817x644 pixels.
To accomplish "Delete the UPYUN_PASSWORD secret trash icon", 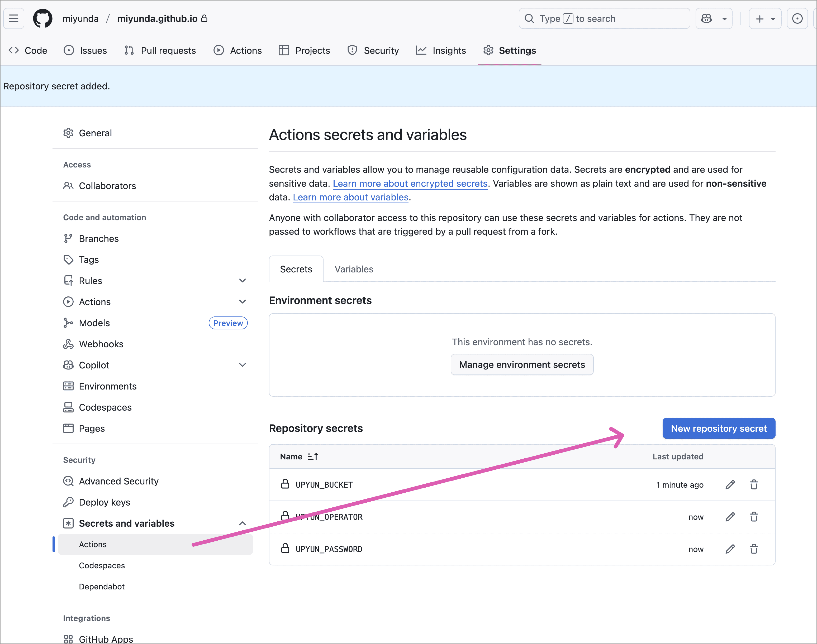I will tap(754, 549).
